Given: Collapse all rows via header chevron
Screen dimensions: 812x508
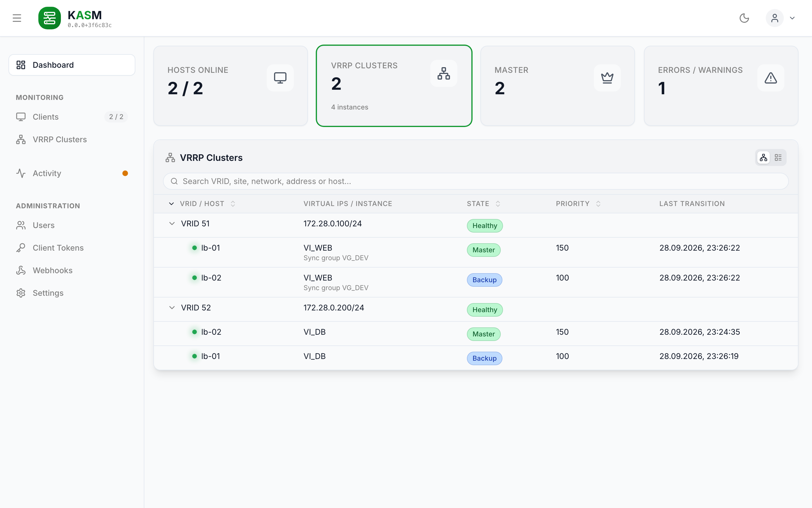Looking at the screenshot, I should (171, 204).
